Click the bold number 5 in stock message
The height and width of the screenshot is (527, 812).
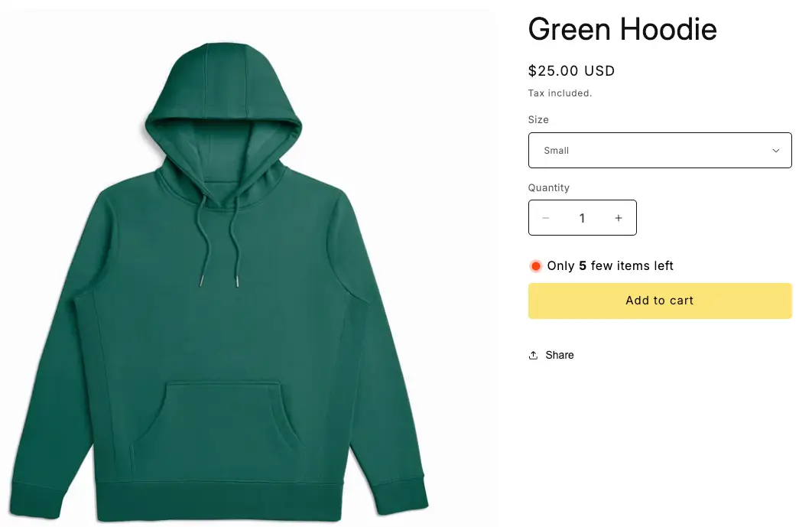click(x=583, y=266)
